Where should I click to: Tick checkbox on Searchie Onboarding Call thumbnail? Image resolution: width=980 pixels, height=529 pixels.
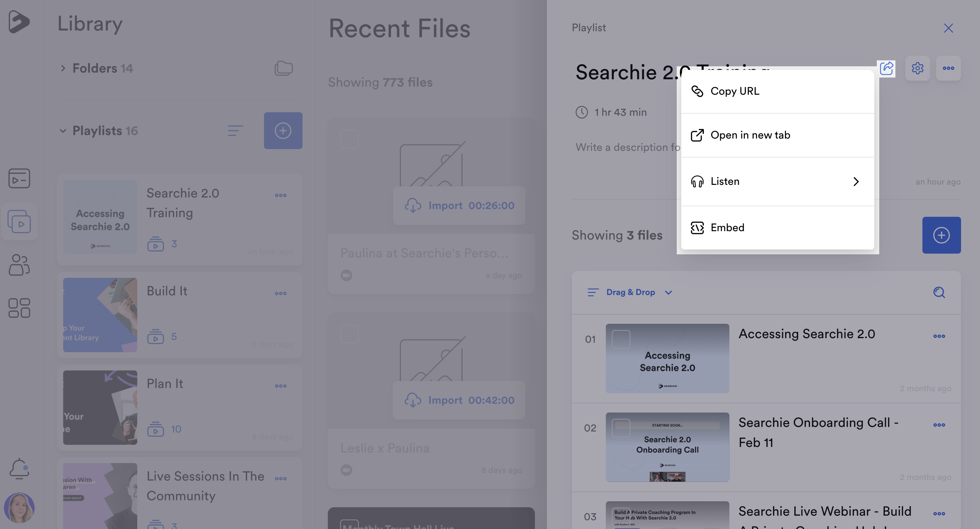[x=621, y=428]
